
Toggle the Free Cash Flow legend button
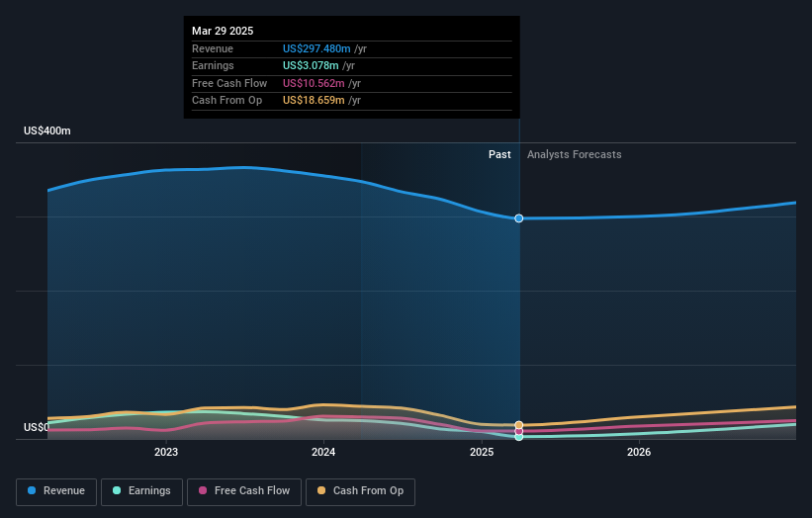pyautogui.click(x=244, y=491)
